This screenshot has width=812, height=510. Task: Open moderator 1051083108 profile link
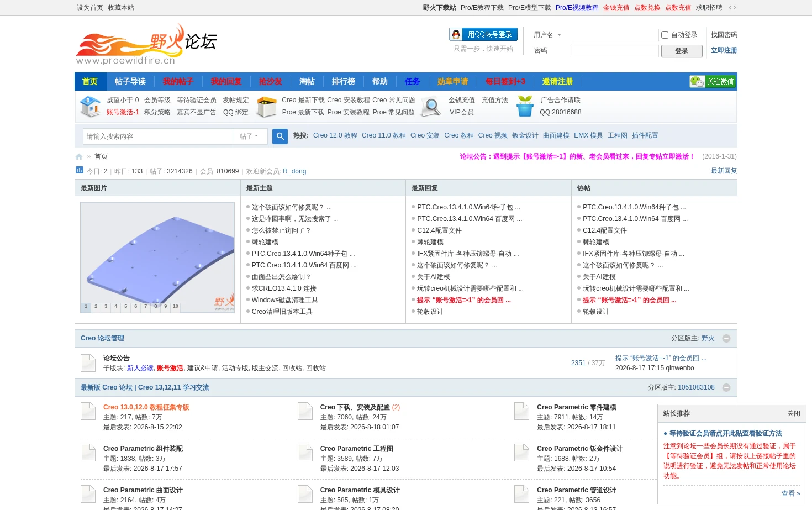(x=697, y=387)
